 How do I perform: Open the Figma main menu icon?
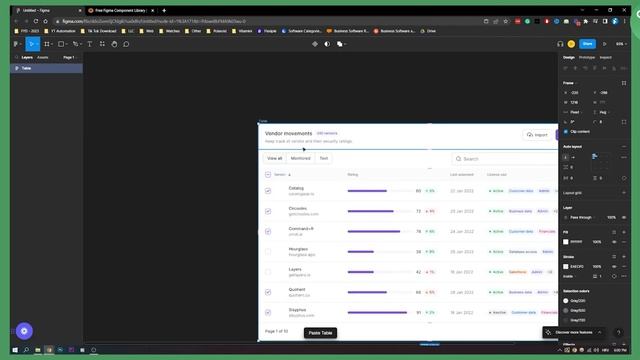[x=16, y=44]
